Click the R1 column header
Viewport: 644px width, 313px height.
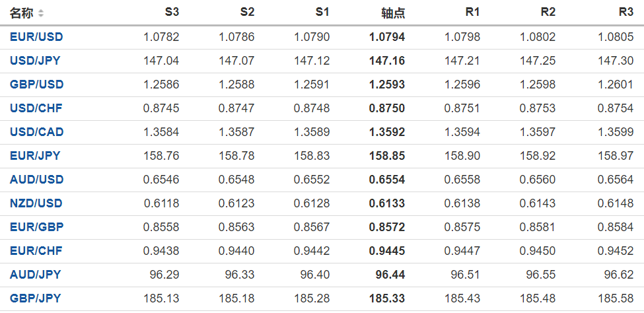[x=472, y=13]
